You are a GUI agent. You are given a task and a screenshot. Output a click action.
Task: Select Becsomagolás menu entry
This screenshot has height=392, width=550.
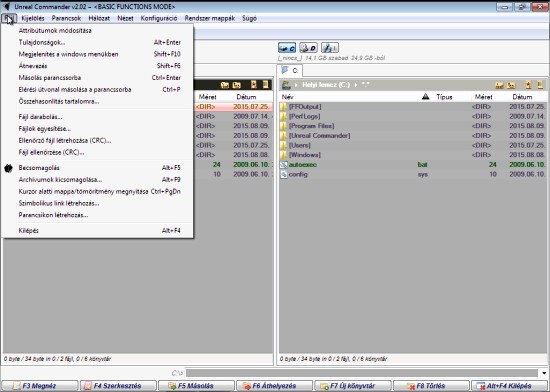point(98,168)
